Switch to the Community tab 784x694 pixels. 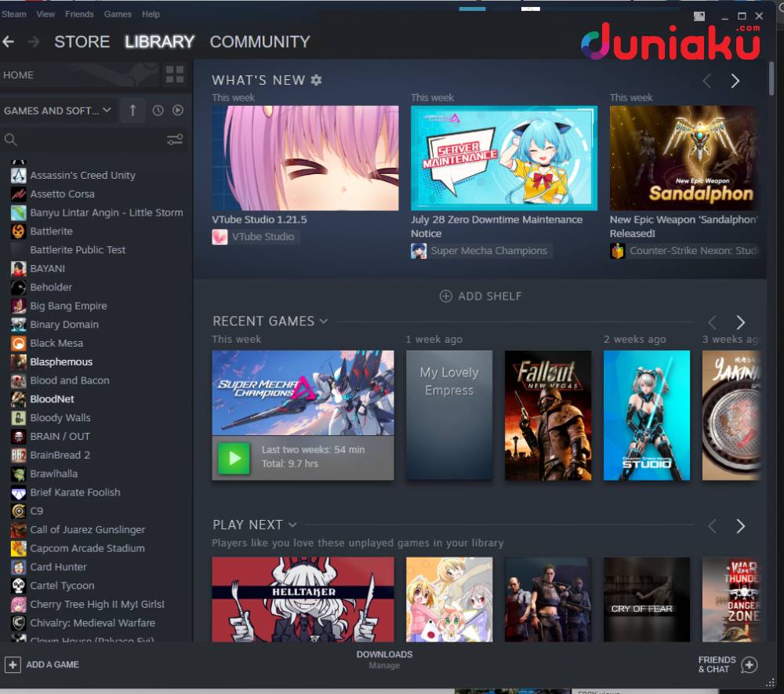point(260,42)
